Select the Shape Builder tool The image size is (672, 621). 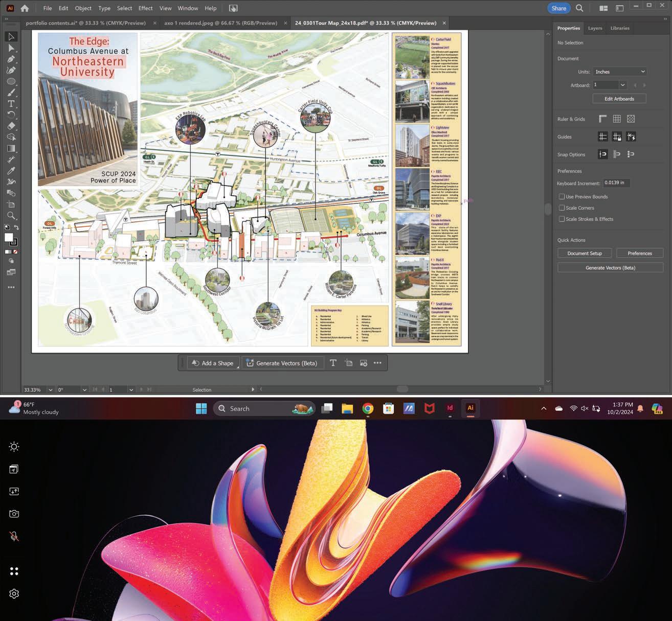point(11,137)
